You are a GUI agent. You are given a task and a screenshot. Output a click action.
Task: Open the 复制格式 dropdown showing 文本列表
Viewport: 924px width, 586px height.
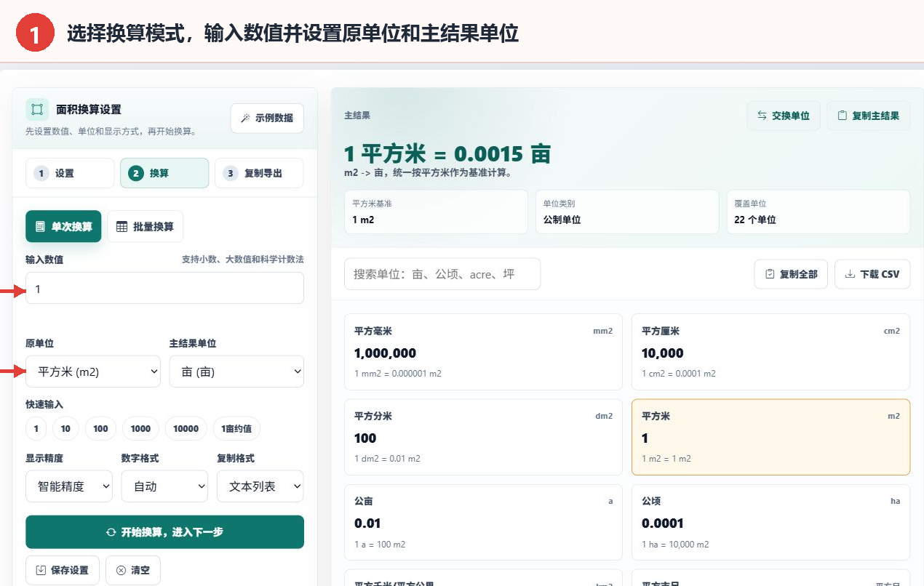click(x=260, y=486)
